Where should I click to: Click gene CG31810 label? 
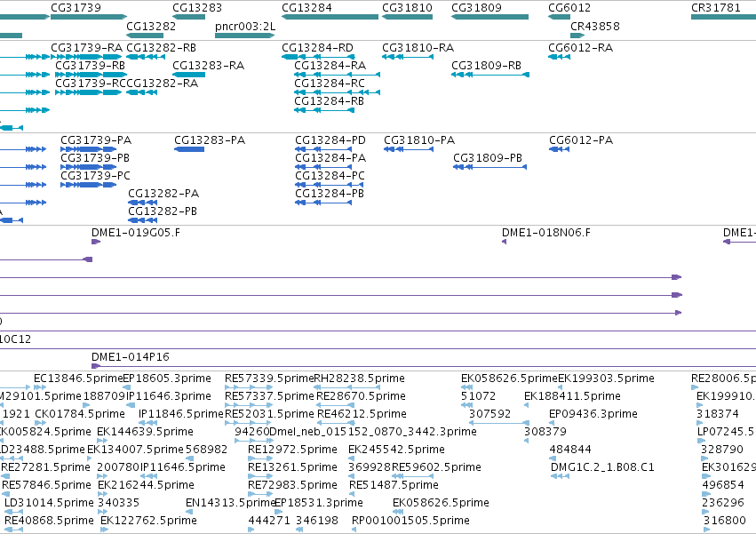click(407, 8)
